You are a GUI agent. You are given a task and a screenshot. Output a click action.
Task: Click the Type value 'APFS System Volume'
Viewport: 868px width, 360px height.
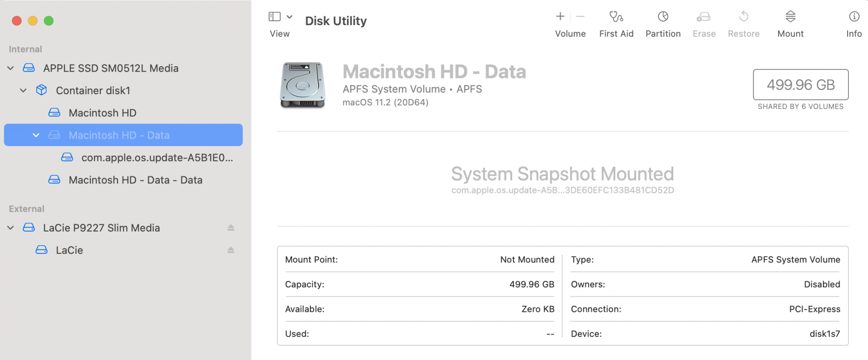796,260
